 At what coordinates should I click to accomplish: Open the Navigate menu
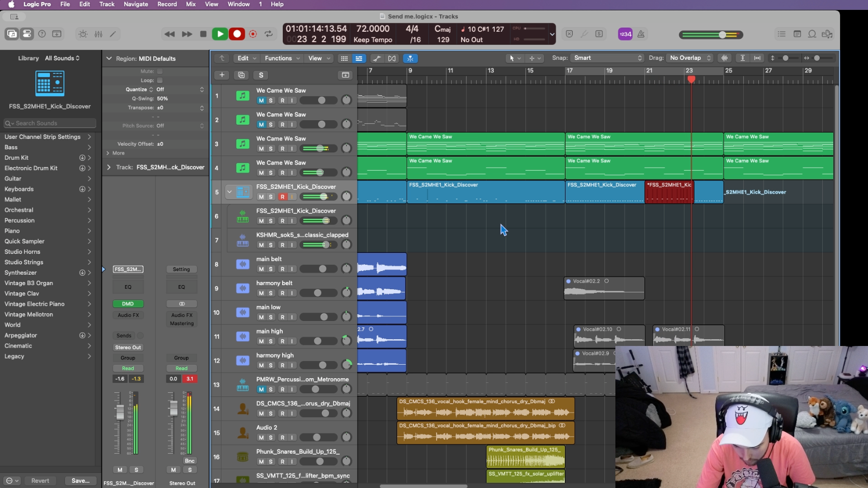136,4
